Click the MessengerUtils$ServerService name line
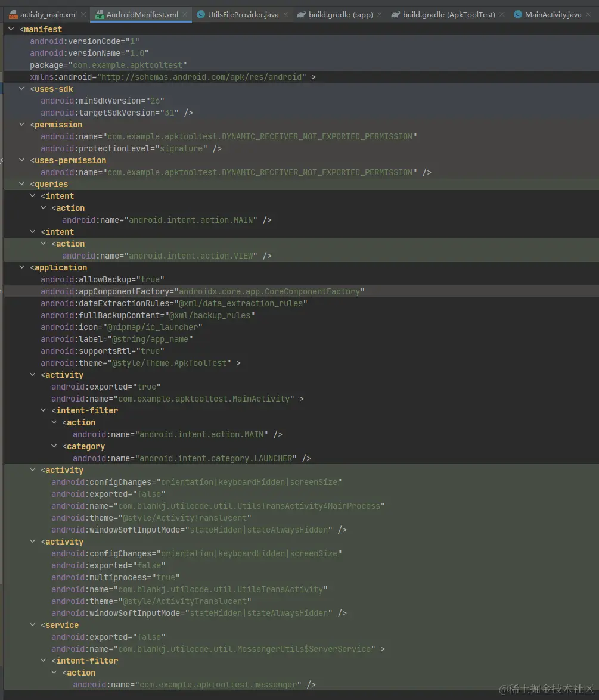 (x=218, y=649)
